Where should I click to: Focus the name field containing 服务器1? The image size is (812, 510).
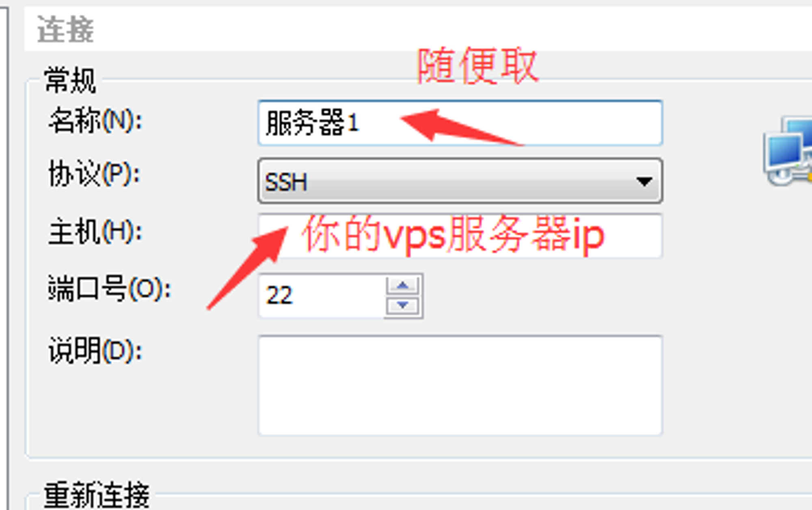(x=460, y=123)
